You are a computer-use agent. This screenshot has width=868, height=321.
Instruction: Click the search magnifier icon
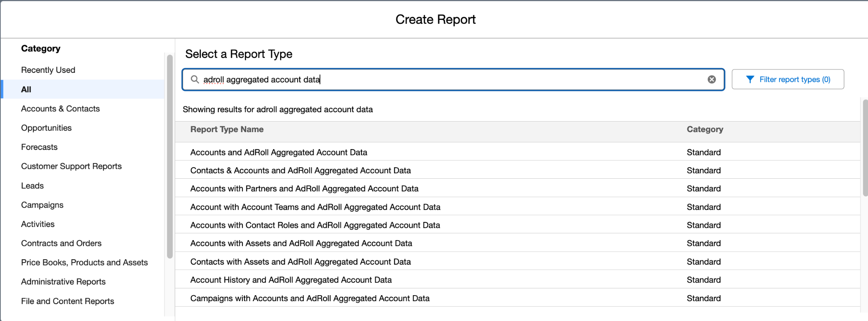pyautogui.click(x=195, y=80)
